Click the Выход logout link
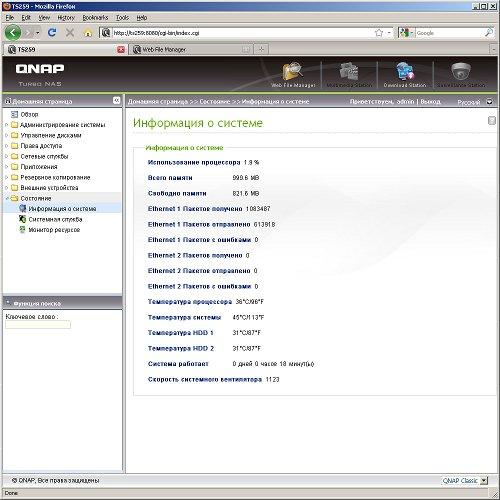 click(x=430, y=101)
